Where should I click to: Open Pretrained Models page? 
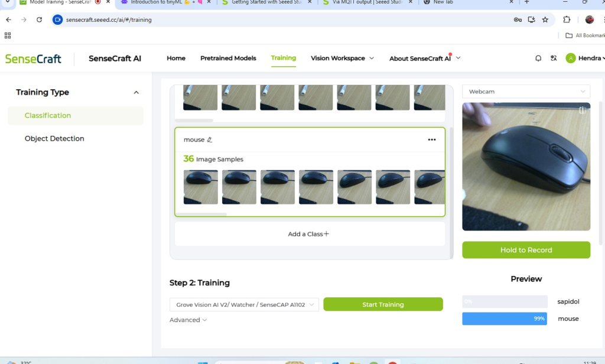point(228,58)
